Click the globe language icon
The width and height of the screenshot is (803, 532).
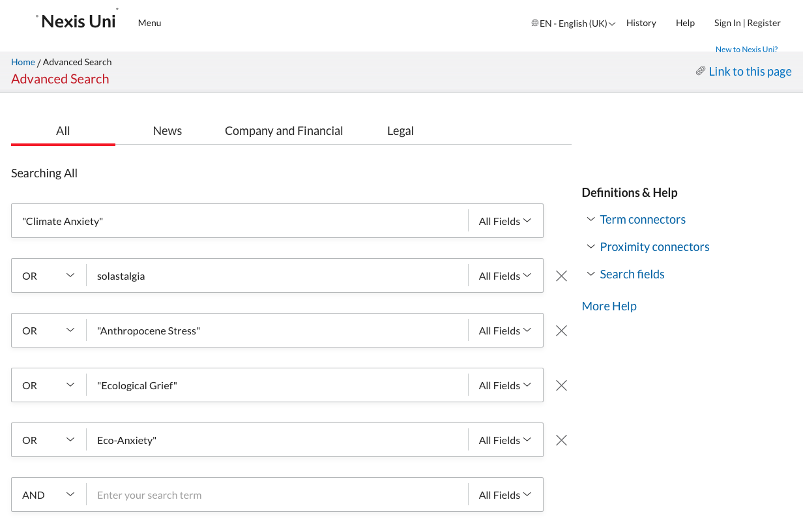[534, 23]
